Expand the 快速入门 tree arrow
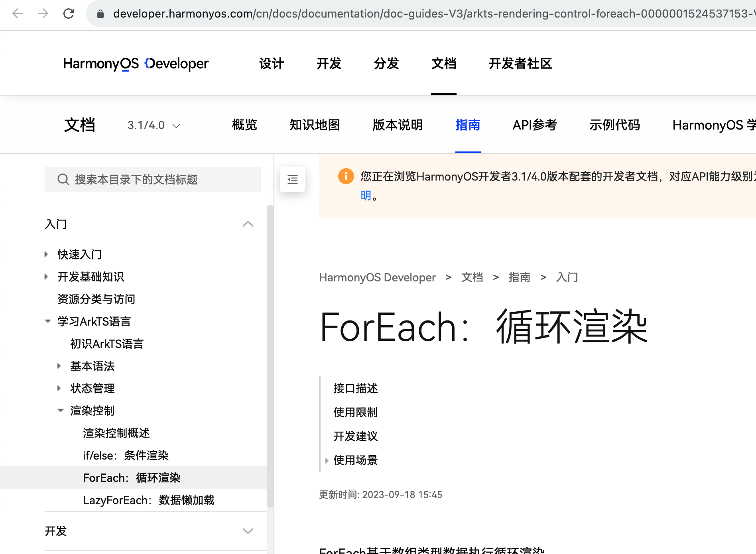Screen dimensions: 756x554 pos(47,254)
